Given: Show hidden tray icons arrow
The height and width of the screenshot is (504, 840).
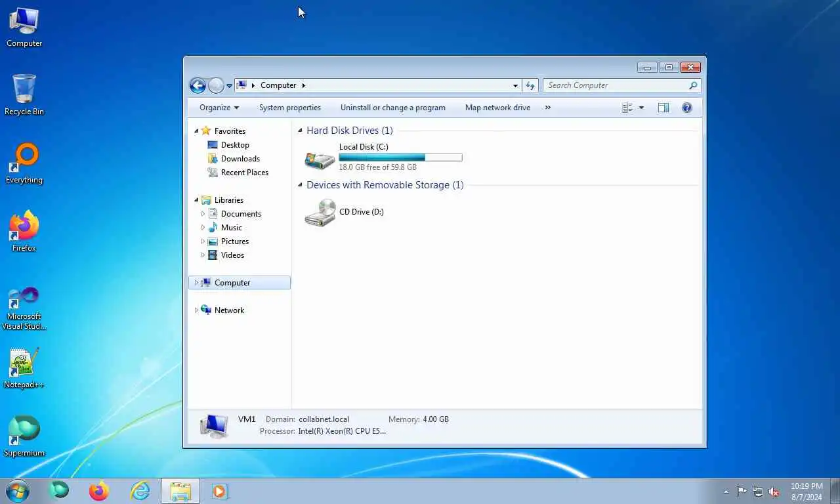Looking at the screenshot, I should [x=726, y=492].
